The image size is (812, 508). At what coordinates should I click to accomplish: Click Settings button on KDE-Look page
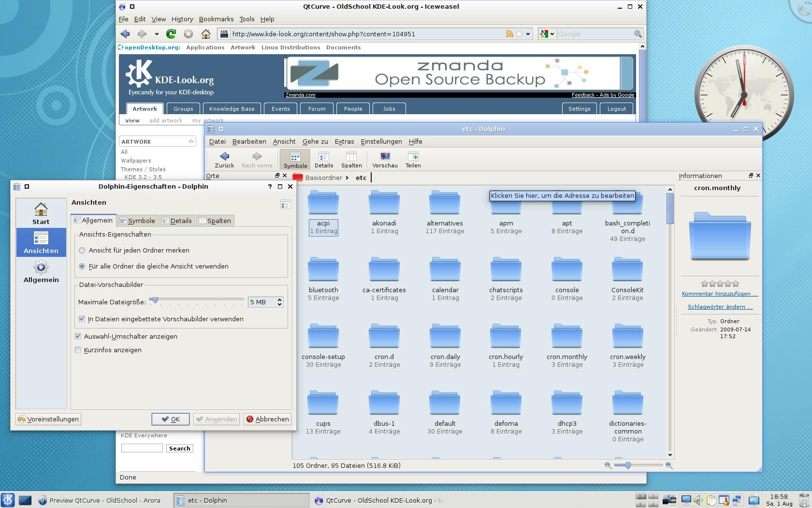click(x=579, y=109)
